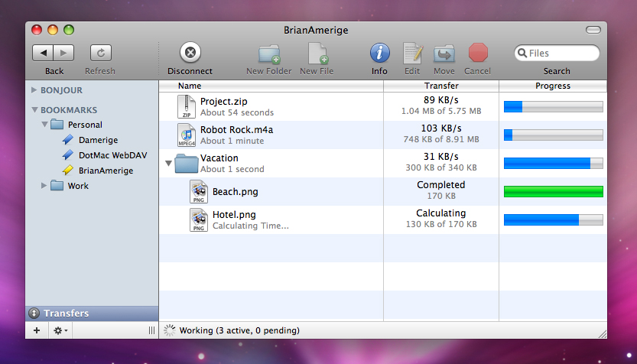637x364 pixels.
Task: Click the Hotel.png progress bar
Action: tap(554, 219)
